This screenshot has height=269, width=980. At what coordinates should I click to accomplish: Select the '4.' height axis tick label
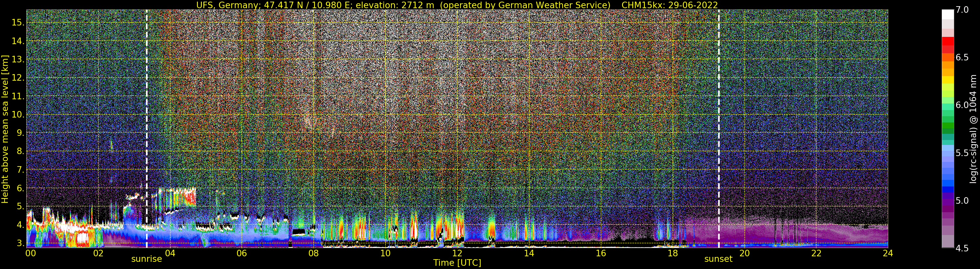21,225
